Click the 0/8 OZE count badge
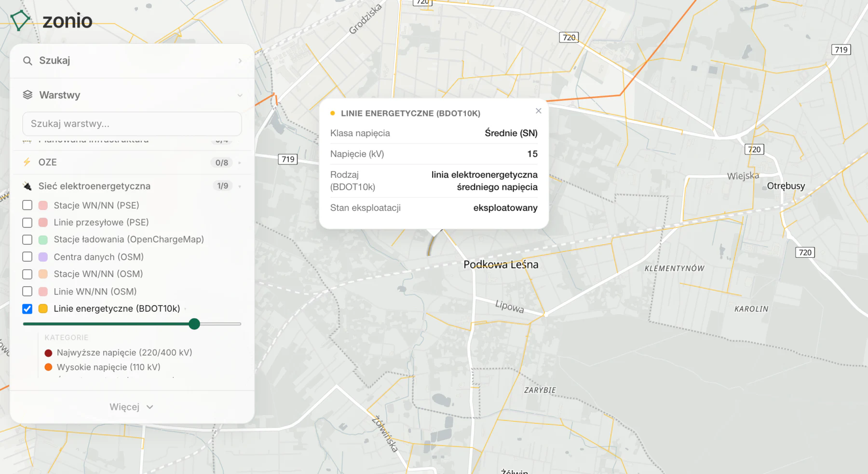Screen dimensions: 868x474 pos(222,163)
